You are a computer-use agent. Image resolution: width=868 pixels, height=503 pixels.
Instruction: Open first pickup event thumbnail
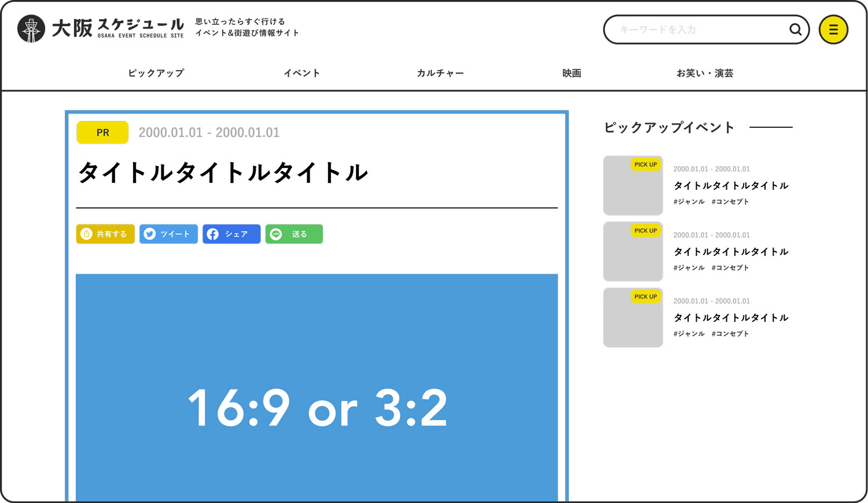pyautogui.click(x=633, y=186)
